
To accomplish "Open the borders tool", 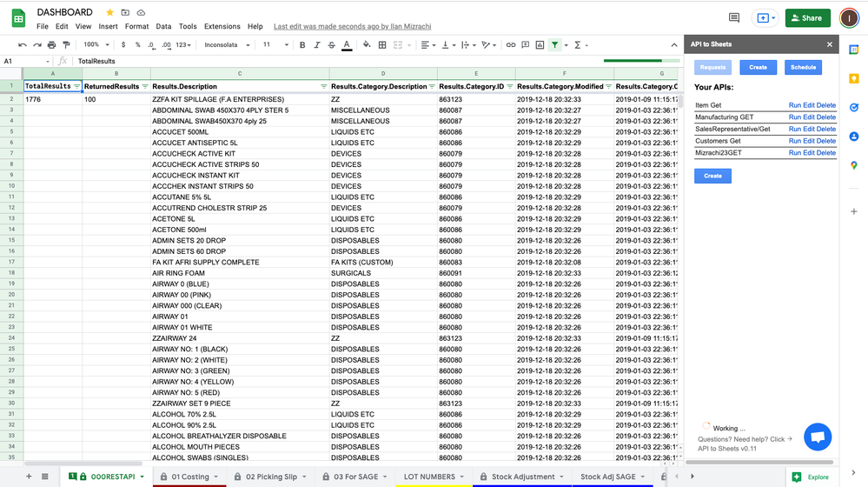I will pos(382,45).
